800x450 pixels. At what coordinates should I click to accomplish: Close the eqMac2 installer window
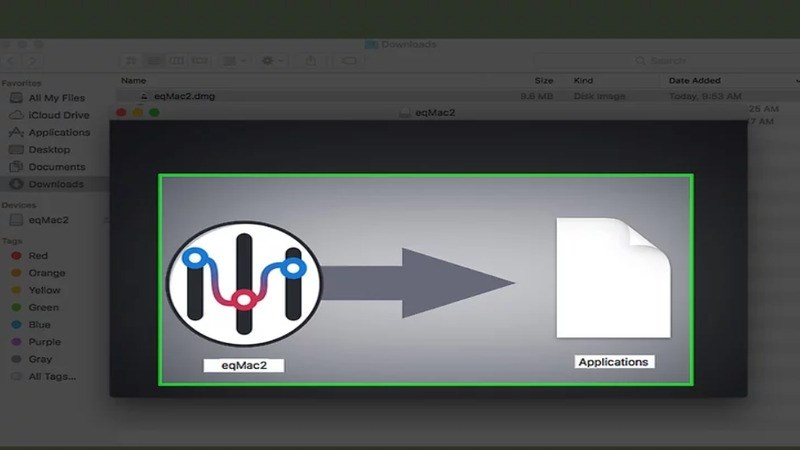tap(121, 113)
